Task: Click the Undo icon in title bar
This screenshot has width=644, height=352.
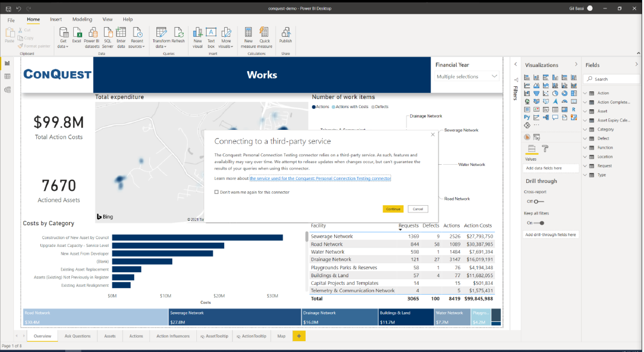Action: click(x=19, y=8)
